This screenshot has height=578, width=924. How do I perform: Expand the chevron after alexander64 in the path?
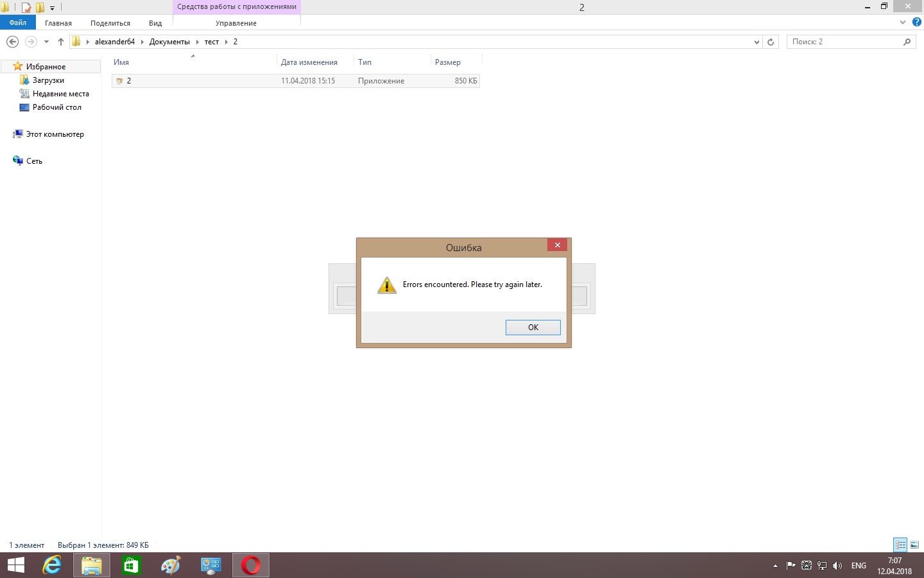coord(142,42)
